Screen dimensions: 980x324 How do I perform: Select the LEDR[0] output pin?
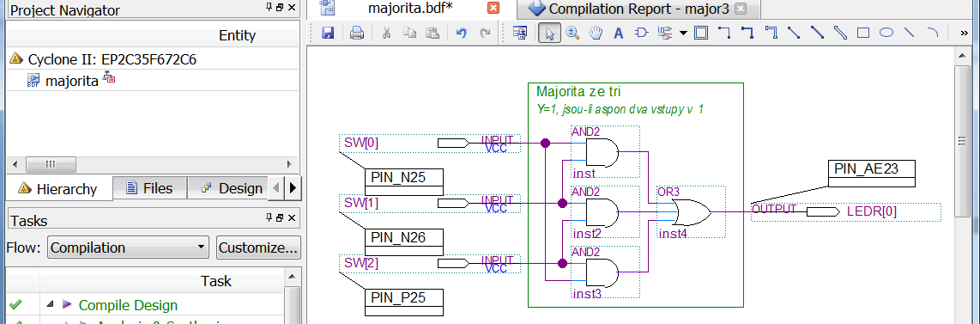(846, 211)
